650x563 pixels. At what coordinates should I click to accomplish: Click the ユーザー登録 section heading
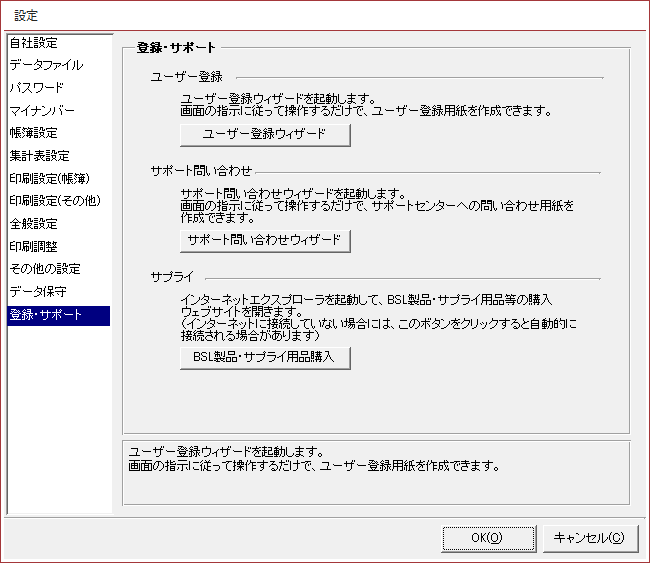(187, 77)
